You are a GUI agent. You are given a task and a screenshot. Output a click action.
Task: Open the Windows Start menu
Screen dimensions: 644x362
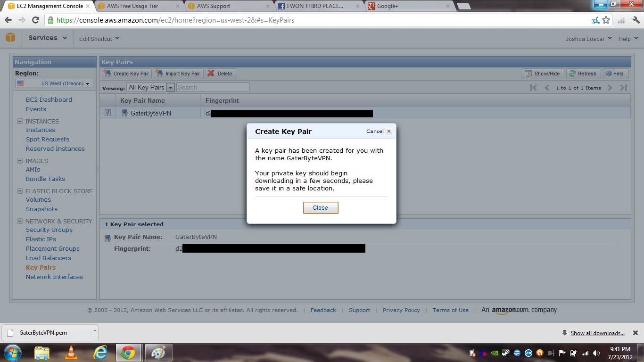(x=13, y=353)
